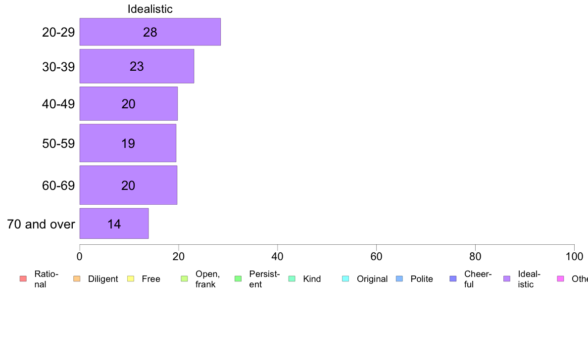Click the Idealistic chart title
The height and width of the screenshot is (364, 588).
click(150, 9)
